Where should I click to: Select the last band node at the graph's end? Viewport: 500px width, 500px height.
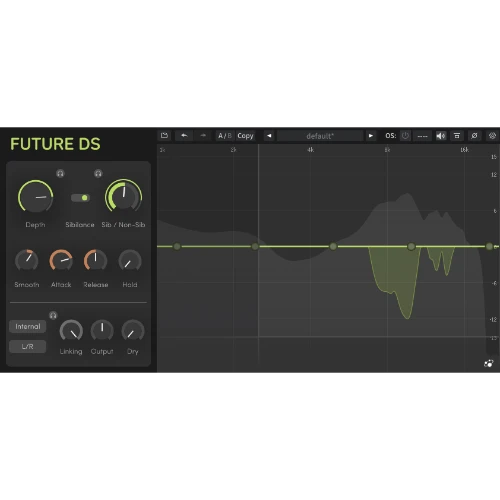tap(489, 246)
